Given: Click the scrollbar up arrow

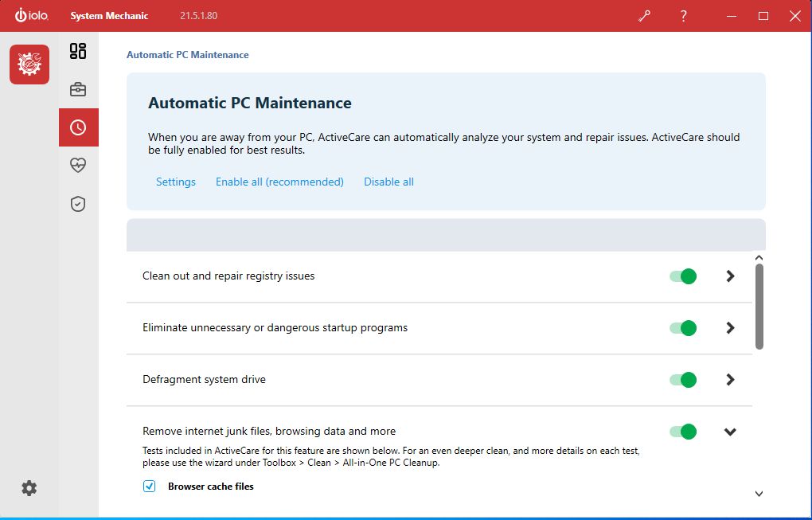Looking at the screenshot, I should click(x=759, y=258).
